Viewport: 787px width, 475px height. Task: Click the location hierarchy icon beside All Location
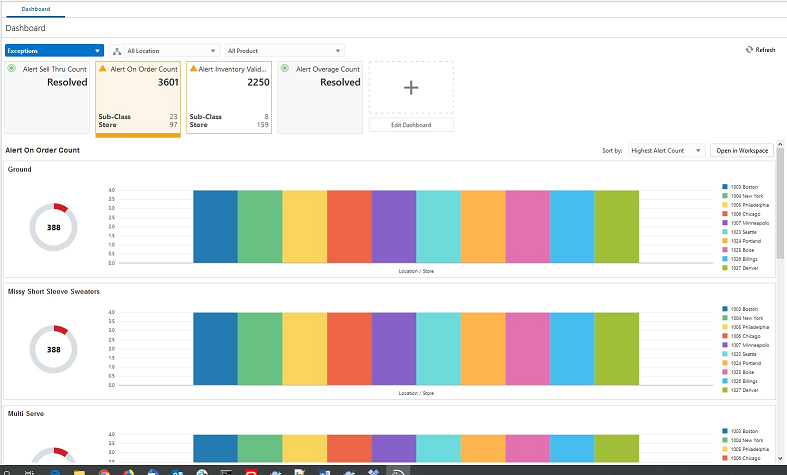tap(117, 51)
